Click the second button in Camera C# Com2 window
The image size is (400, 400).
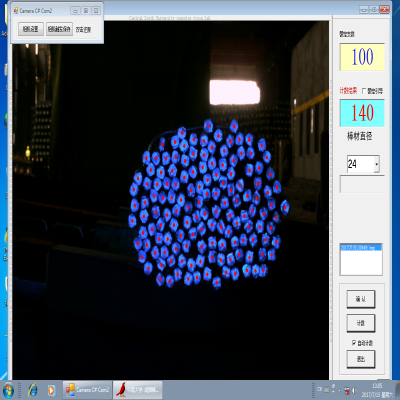59,29
